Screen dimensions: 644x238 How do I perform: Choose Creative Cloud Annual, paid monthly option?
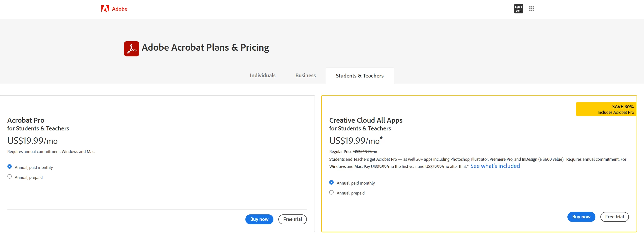(331, 182)
